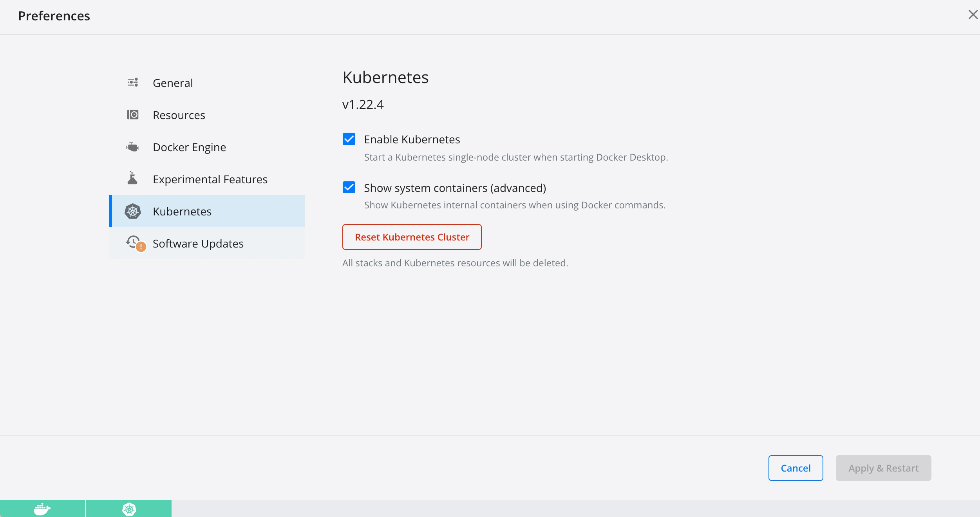Screen dimensions: 980x517
Task: Click Apply & Restart button
Action: click(883, 468)
